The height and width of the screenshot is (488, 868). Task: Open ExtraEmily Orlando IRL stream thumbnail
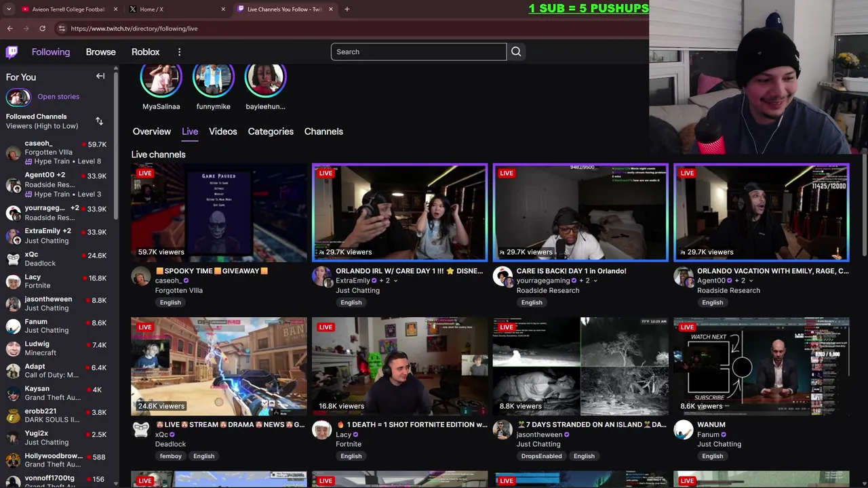(399, 212)
